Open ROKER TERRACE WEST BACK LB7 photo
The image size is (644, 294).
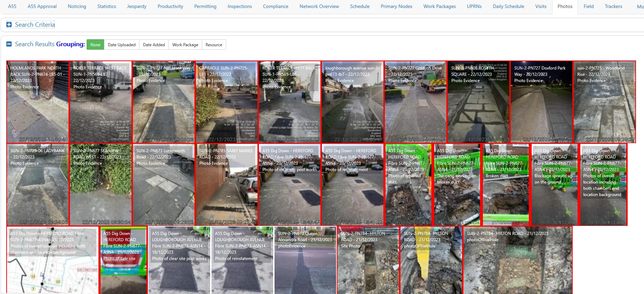(101, 102)
